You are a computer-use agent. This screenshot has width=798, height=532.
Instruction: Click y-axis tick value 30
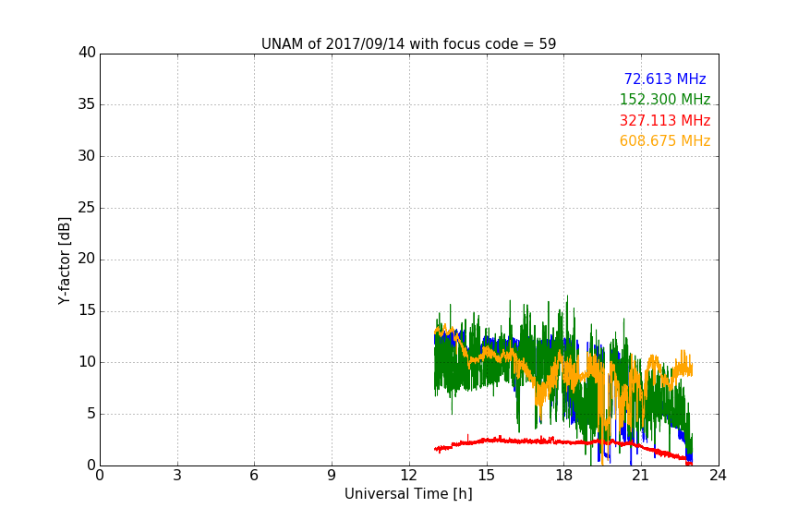pyautogui.click(x=87, y=156)
